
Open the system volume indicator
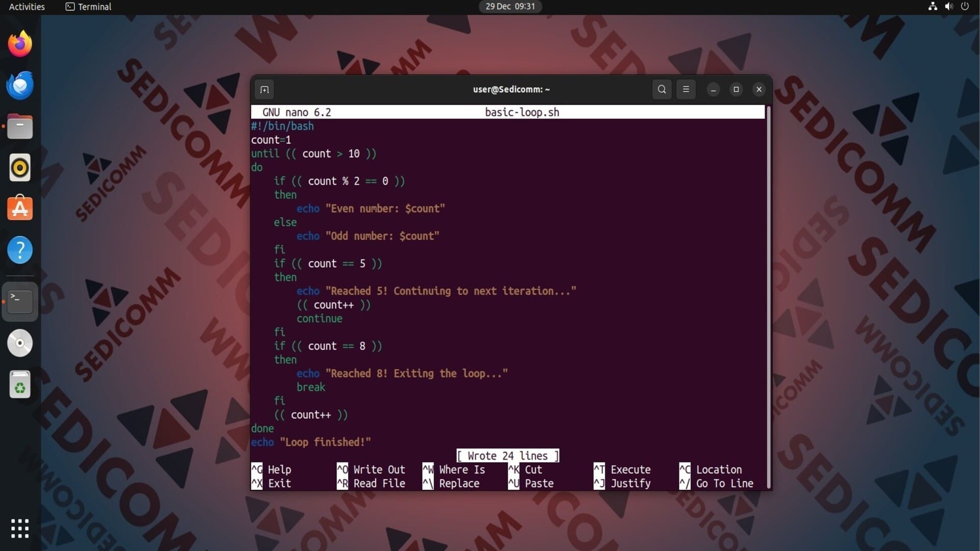pyautogui.click(x=948, y=7)
